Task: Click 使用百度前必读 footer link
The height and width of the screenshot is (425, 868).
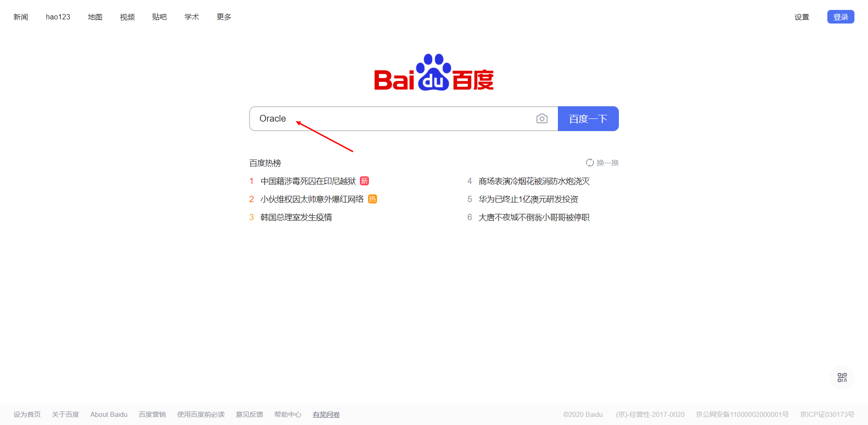Action: click(201, 415)
